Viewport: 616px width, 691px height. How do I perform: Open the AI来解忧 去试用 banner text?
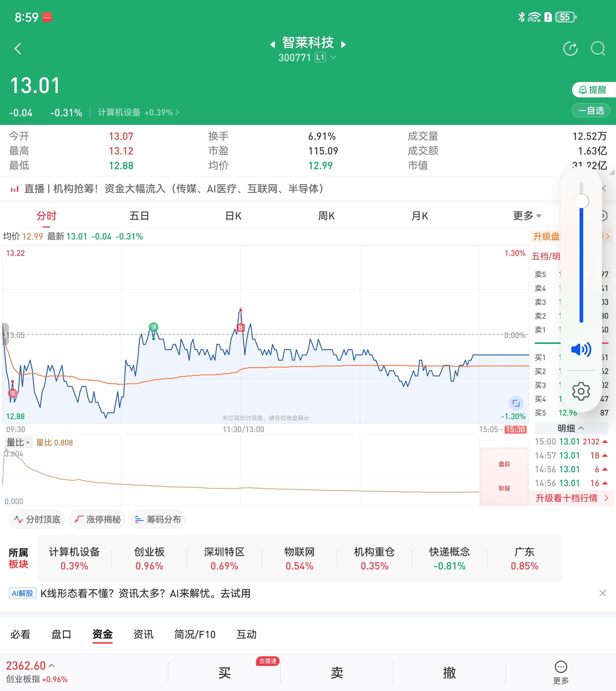145,593
